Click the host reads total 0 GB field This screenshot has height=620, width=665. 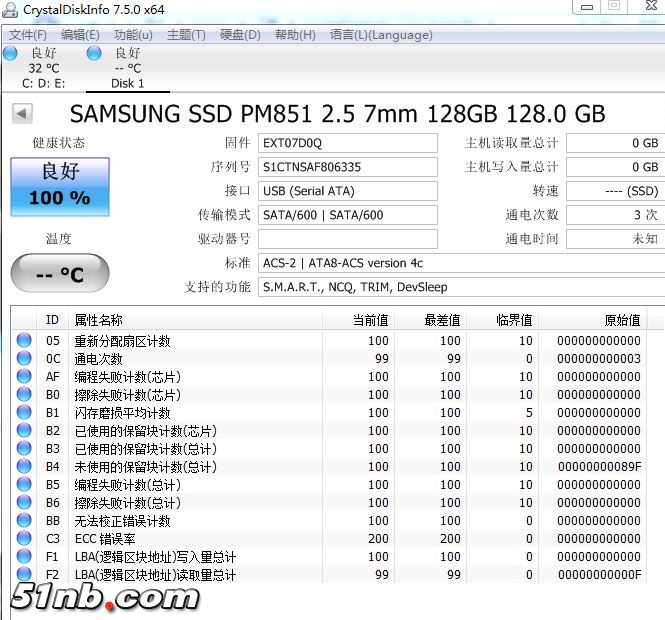[615, 143]
